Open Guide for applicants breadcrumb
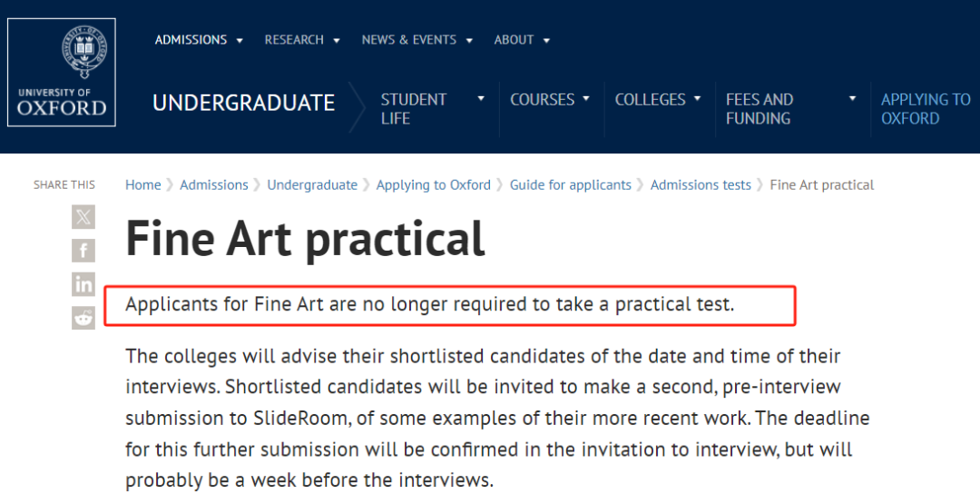This screenshot has width=980, height=494. [570, 185]
